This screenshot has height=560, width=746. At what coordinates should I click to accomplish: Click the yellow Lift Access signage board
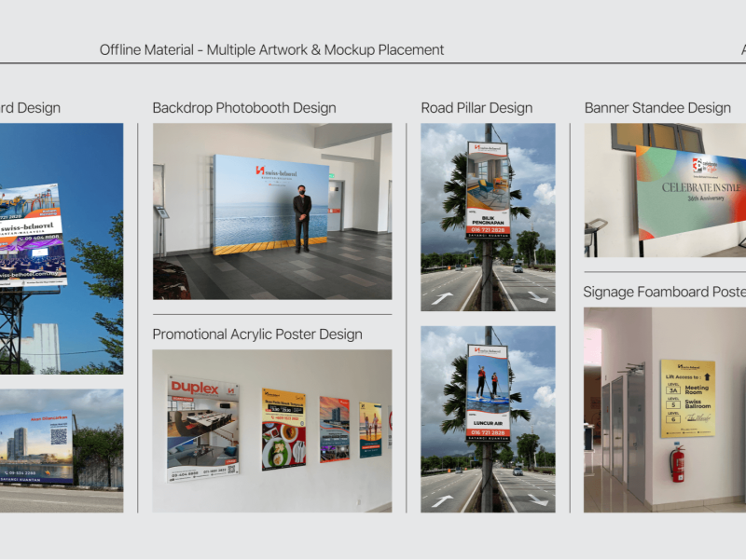[687, 398]
